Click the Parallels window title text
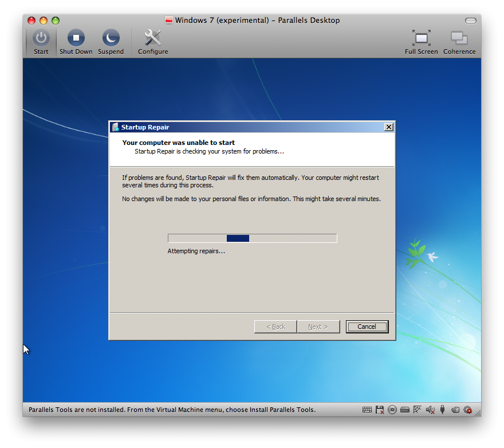 pyautogui.click(x=257, y=20)
